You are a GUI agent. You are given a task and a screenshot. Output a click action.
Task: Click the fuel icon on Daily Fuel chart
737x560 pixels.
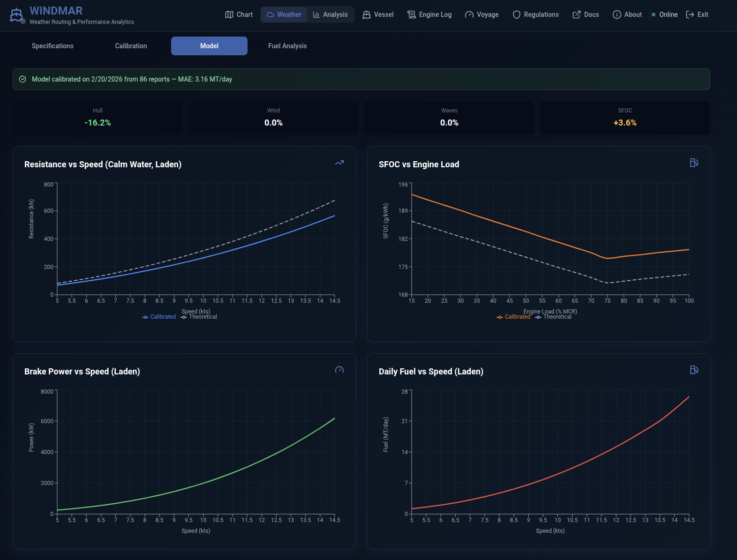point(694,370)
